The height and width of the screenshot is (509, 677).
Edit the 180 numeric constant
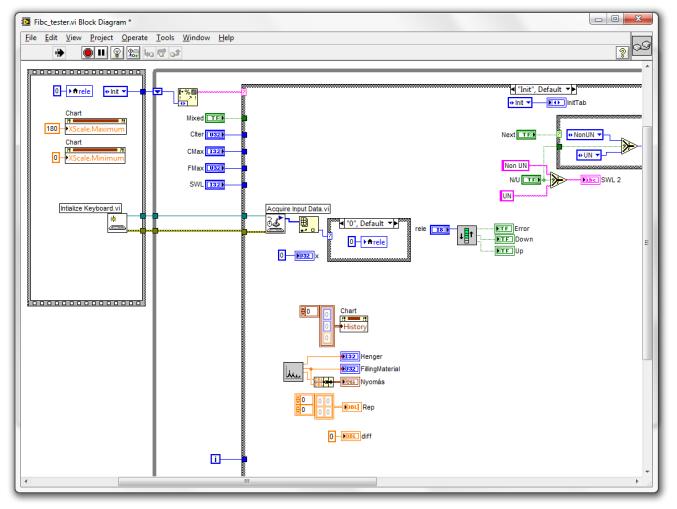pyautogui.click(x=52, y=128)
